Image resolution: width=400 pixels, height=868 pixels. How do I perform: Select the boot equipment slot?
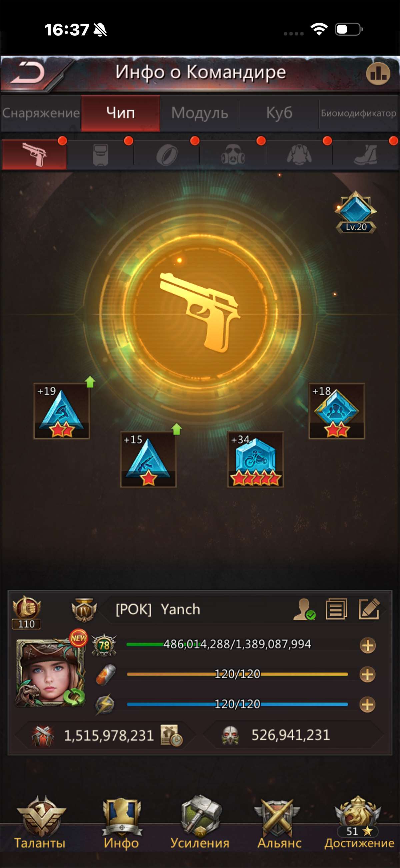coord(366,155)
